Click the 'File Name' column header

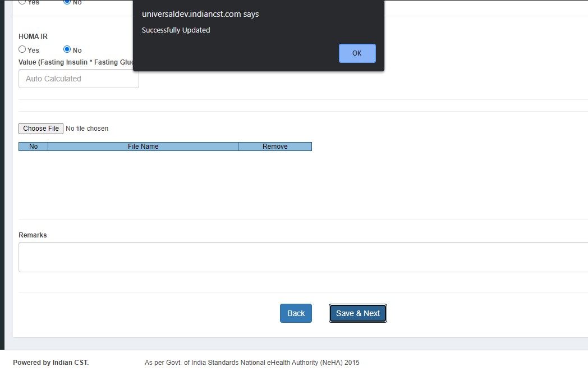(143, 147)
